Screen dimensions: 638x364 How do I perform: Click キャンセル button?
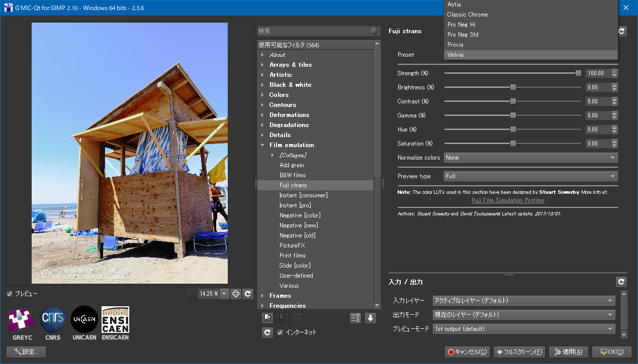tap(467, 352)
